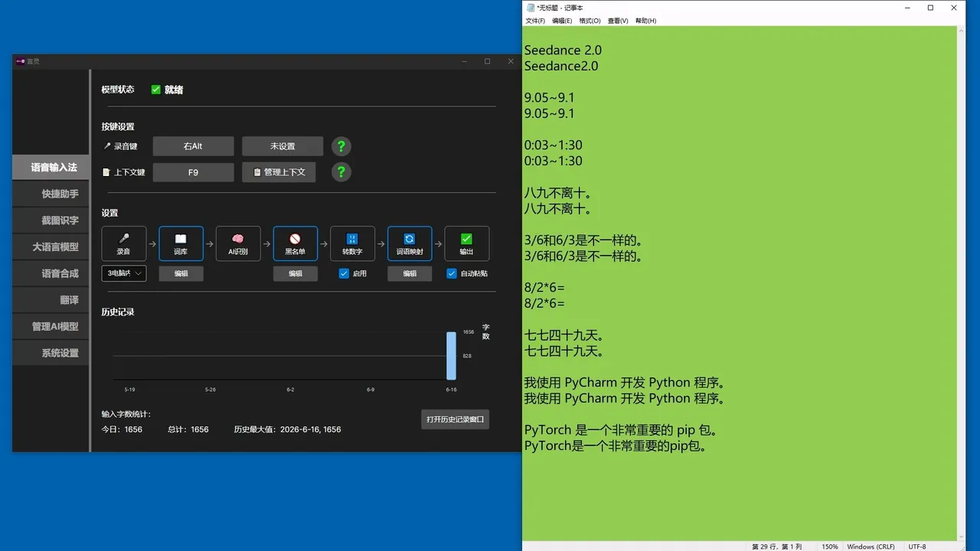Select the 词语映射 word mapping step

pos(410,243)
